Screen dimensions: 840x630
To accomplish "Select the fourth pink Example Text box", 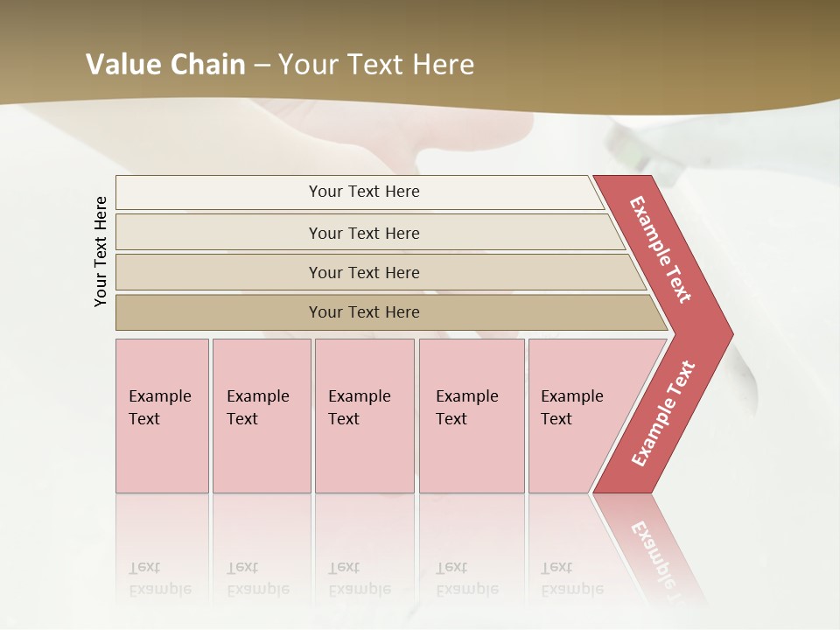I will point(472,416).
